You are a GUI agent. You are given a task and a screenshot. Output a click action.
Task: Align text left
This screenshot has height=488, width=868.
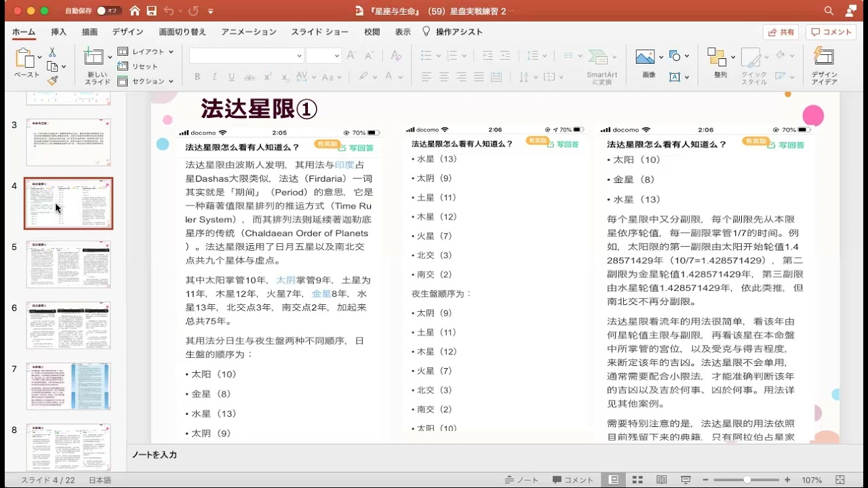[x=427, y=77]
